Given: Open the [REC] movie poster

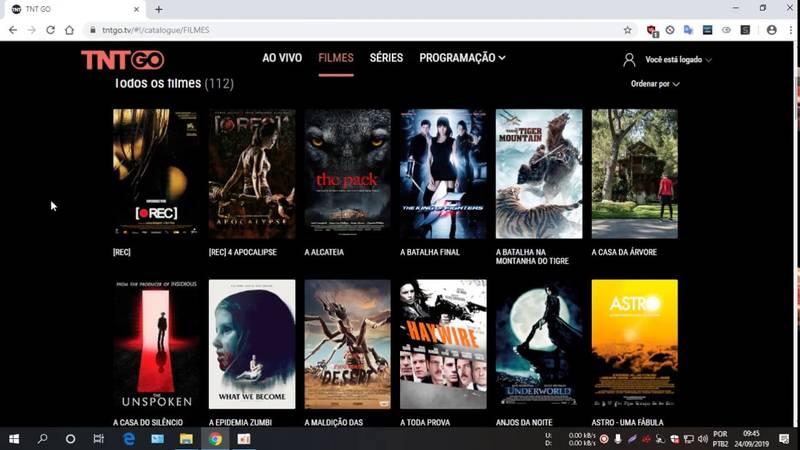Looking at the screenshot, I should pos(156,173).
